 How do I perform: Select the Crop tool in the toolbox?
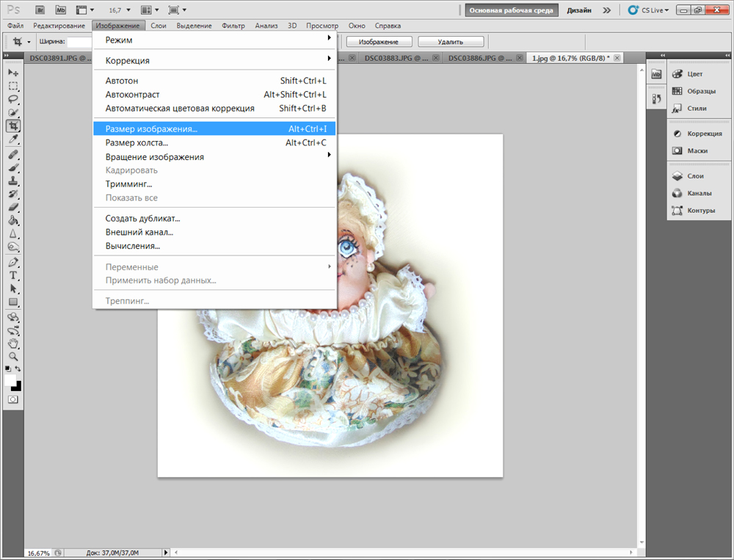coord(13,126)
